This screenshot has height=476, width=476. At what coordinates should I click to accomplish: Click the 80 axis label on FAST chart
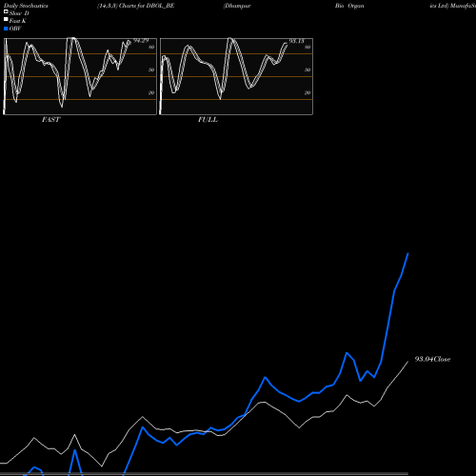tap(151, 48)
